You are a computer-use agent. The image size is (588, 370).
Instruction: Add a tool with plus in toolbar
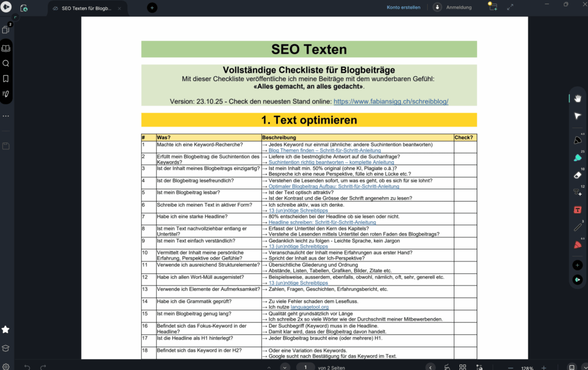578,265
